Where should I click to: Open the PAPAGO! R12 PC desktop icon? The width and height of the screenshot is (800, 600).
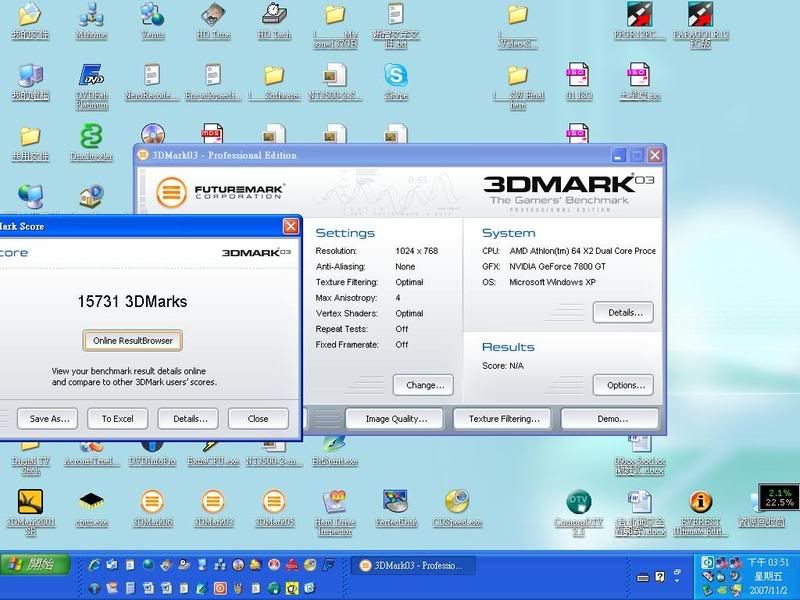(x=701, y=24)
